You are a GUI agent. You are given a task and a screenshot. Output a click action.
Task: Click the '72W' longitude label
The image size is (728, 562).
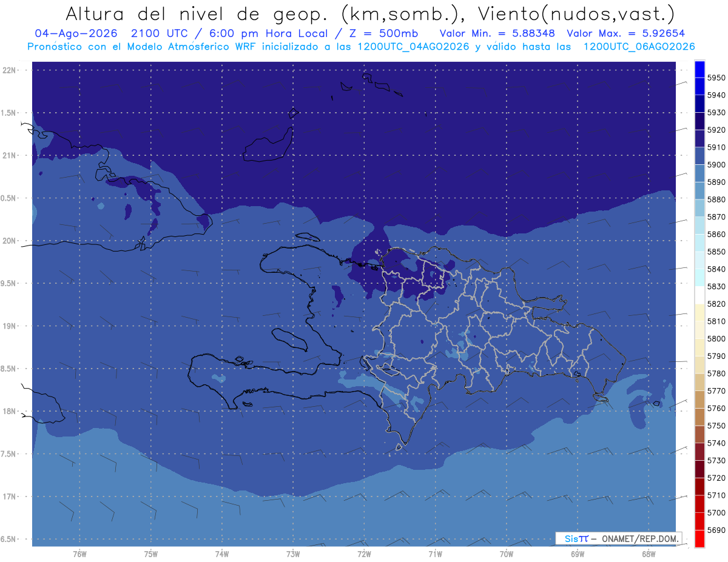tap(364, 554)
